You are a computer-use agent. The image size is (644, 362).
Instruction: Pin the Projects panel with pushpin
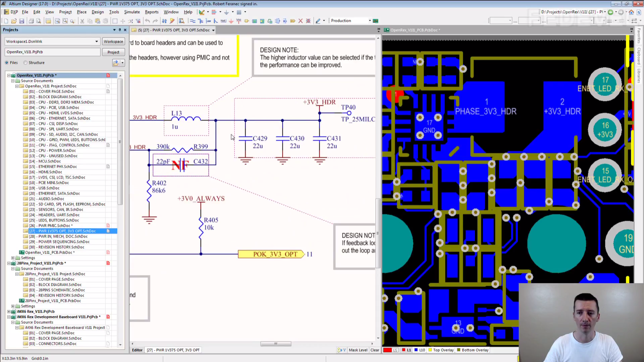click(120, 30)
